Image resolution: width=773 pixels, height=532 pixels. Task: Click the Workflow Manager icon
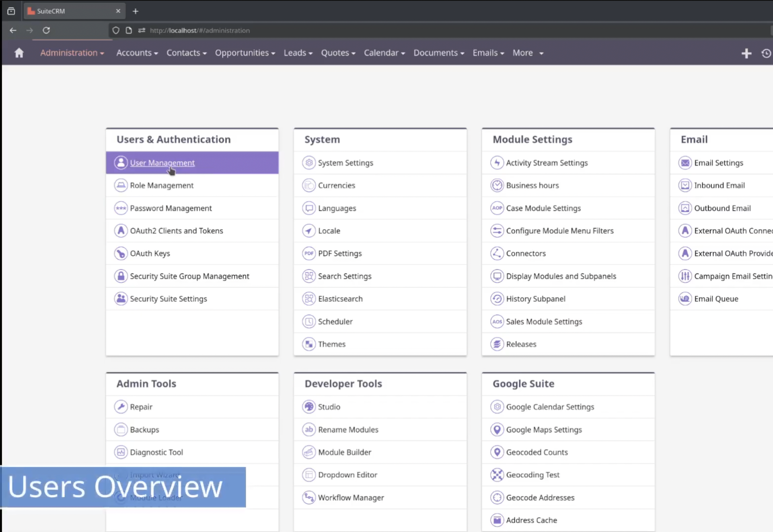tap(308, 497)
